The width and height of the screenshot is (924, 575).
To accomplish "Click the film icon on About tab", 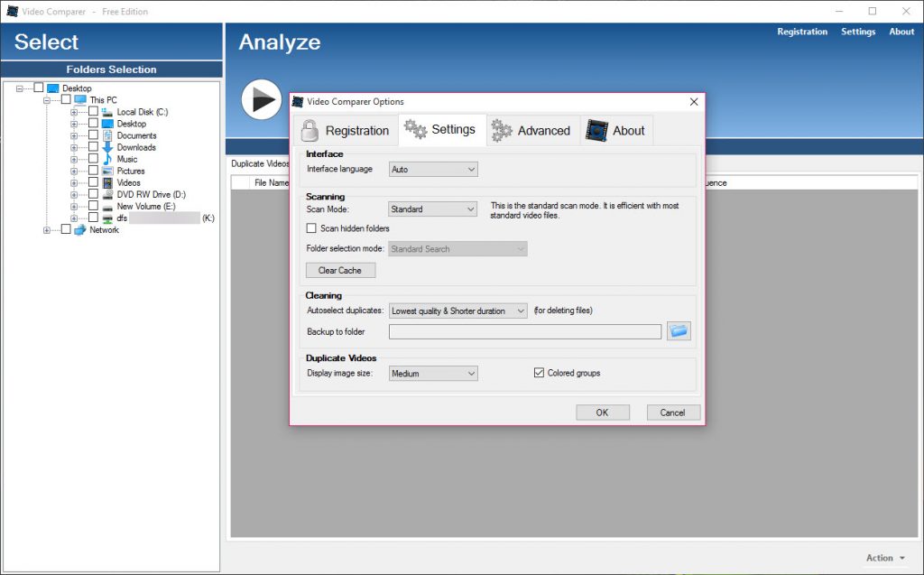I will 596,130.
